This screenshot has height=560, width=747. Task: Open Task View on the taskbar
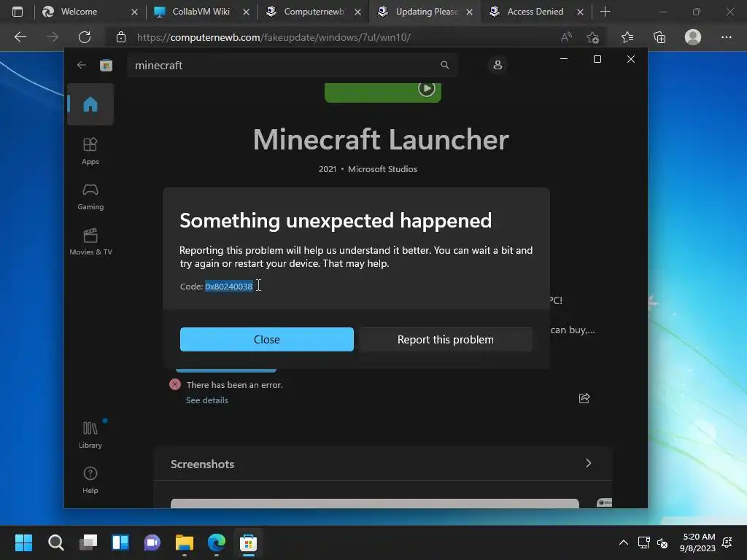88,542
